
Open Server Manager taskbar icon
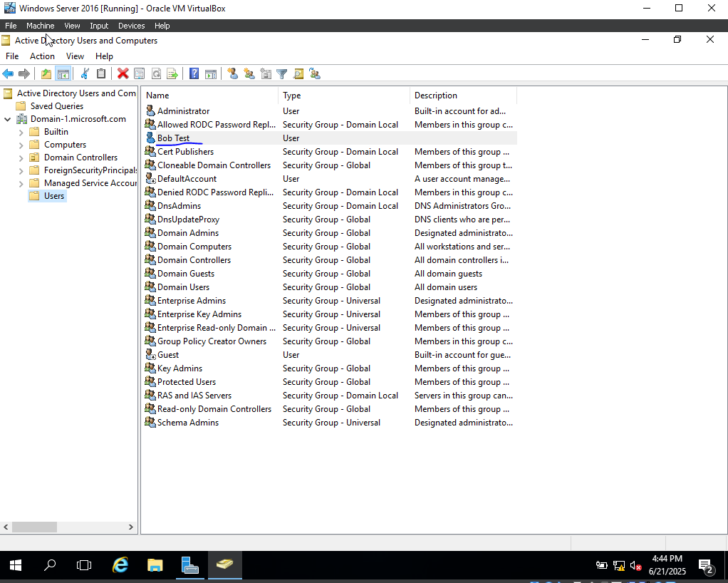[190, 565]
